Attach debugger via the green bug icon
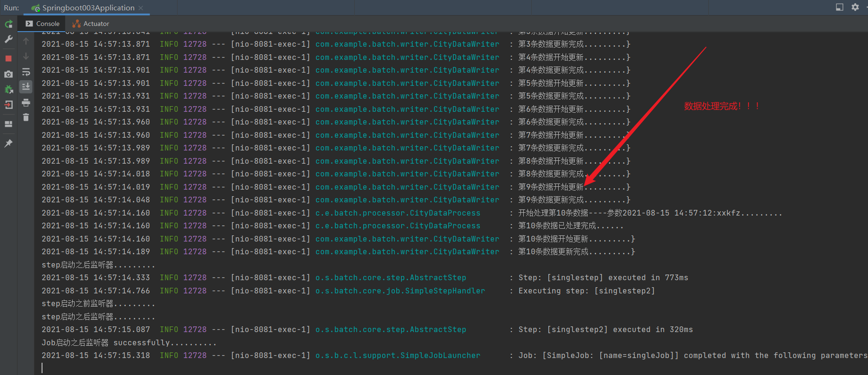Screen dimensions: 868x375 (9, 89)
